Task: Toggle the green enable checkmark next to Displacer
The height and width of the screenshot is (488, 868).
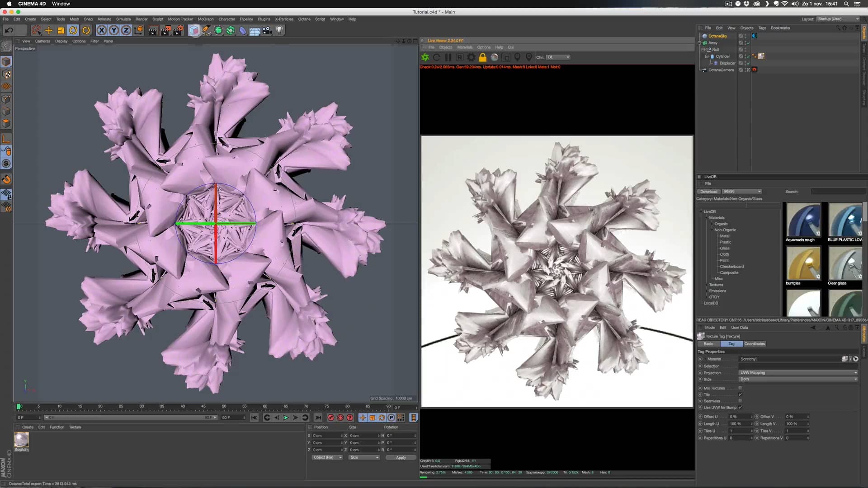Action: click(x=749, y=63)
